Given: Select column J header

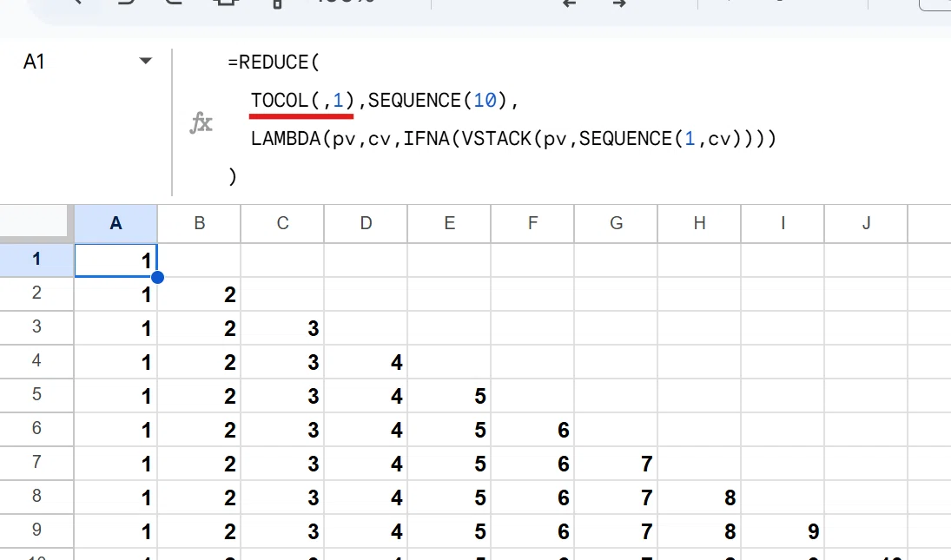Looking at the screenshot, I should click(866, 224).
